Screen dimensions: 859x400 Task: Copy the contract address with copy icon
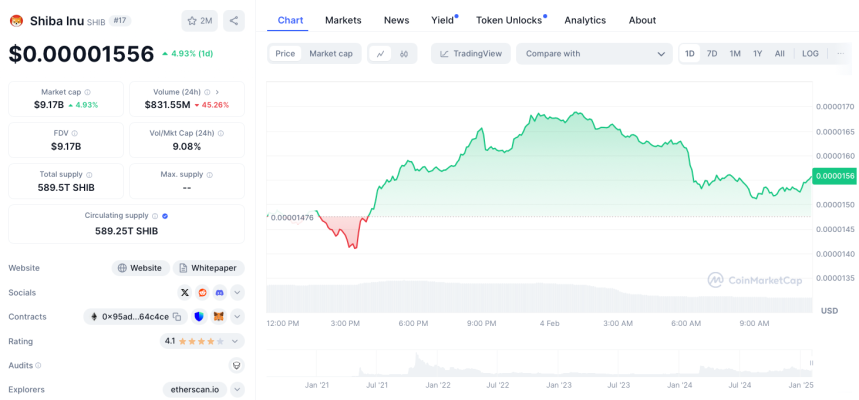pyautogui.click(x=177, y=317)
